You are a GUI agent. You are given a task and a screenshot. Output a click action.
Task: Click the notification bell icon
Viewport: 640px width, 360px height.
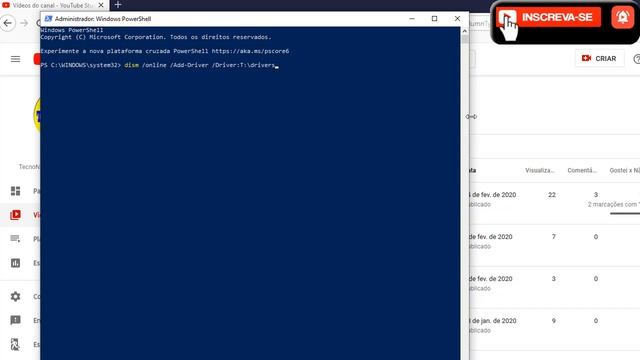coord(622,17)
